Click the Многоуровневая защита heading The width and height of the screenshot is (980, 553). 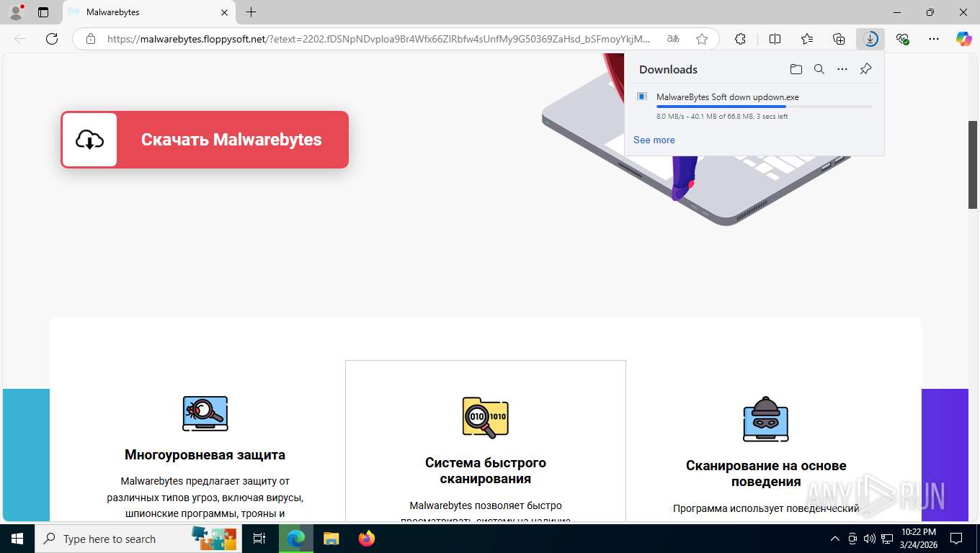pyautogui.click(x=205, y=454)
